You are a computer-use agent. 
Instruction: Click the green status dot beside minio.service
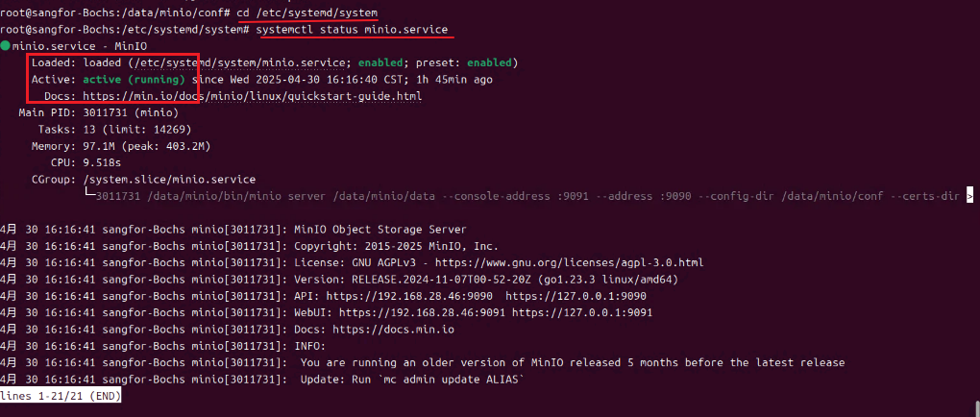(6, 46)
